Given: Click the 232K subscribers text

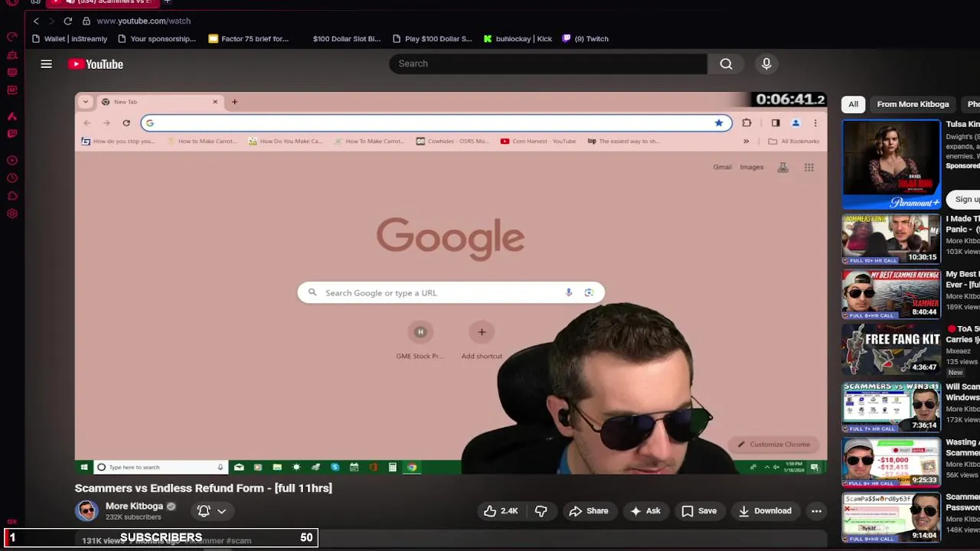Looking at the screenshot, I should tap(133, 517).
